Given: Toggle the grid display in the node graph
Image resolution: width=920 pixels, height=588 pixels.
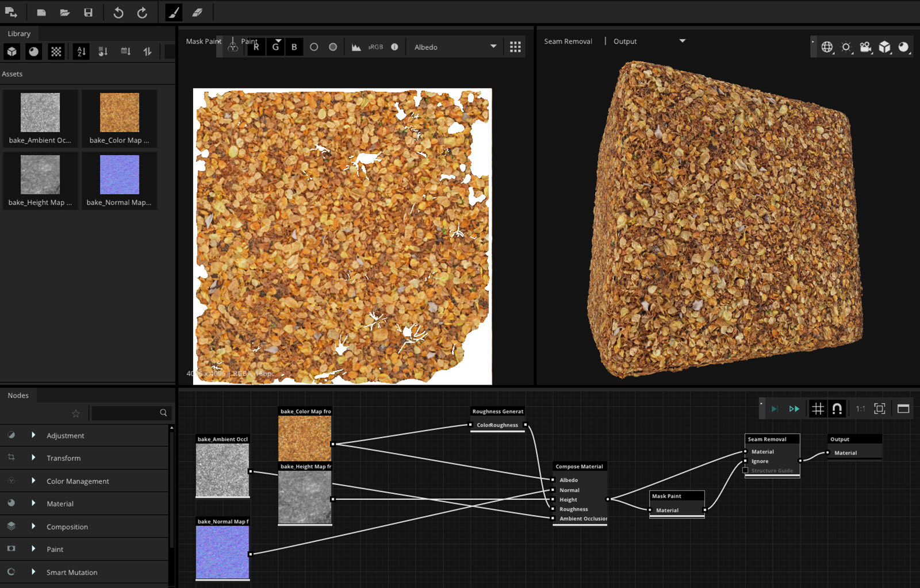Looking at the screenshot, I should click(x=818, y=409).
